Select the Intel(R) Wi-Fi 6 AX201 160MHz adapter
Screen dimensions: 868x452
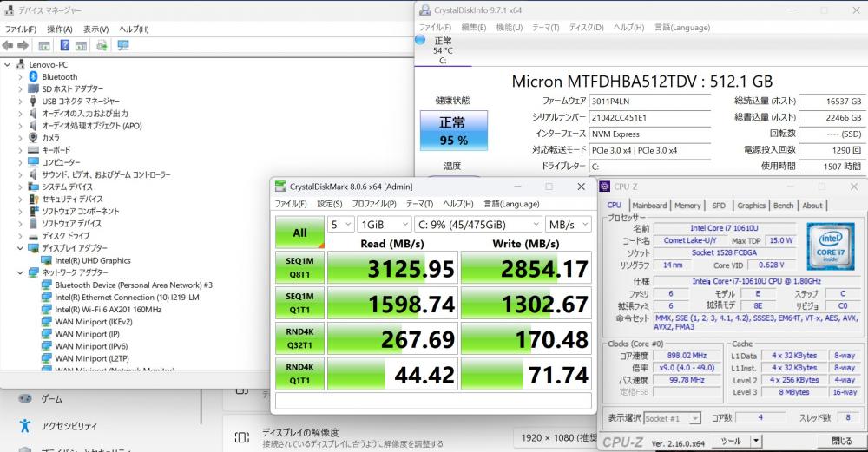tap(108, 309)
